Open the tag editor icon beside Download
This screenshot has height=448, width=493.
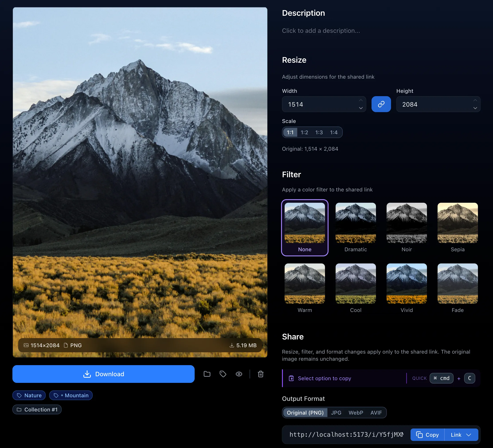click(223, 374)
